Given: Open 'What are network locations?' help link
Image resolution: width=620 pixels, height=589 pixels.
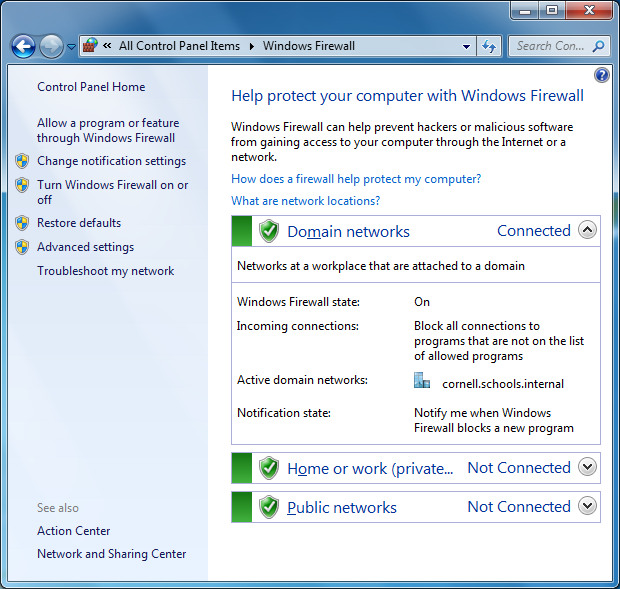Looking at the screenshot, I should [x=305, y=201].
